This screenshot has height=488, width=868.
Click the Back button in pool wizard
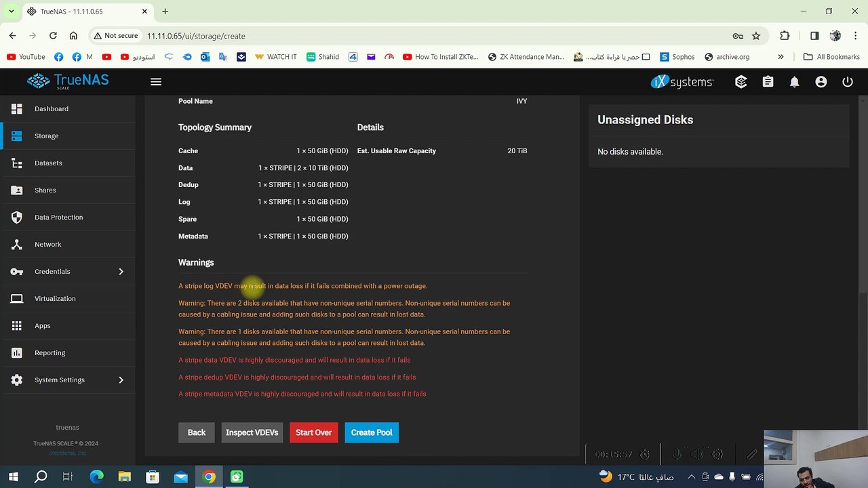tap(197, 432)
